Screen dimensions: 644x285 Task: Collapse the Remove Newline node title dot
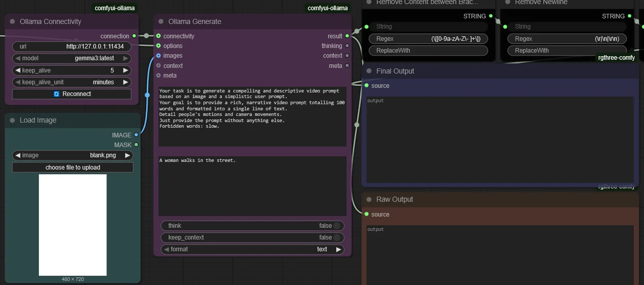pyautogui.click(x=508, y=2)
